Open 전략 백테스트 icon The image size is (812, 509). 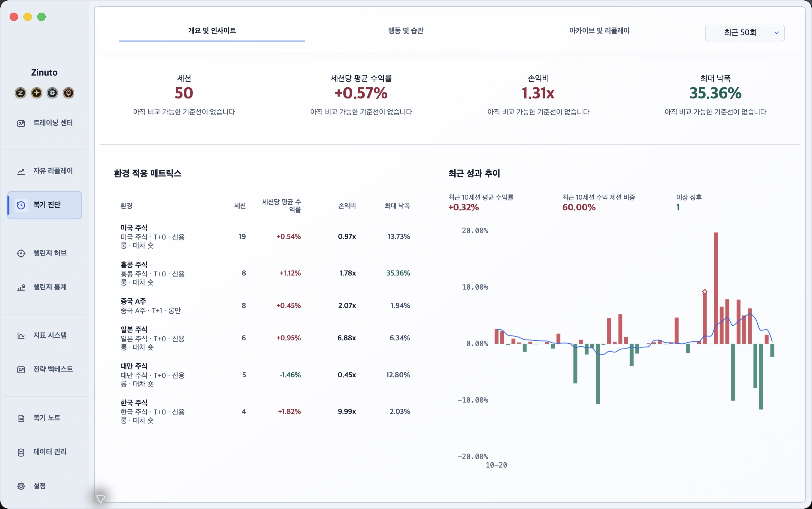click(21, 370)
